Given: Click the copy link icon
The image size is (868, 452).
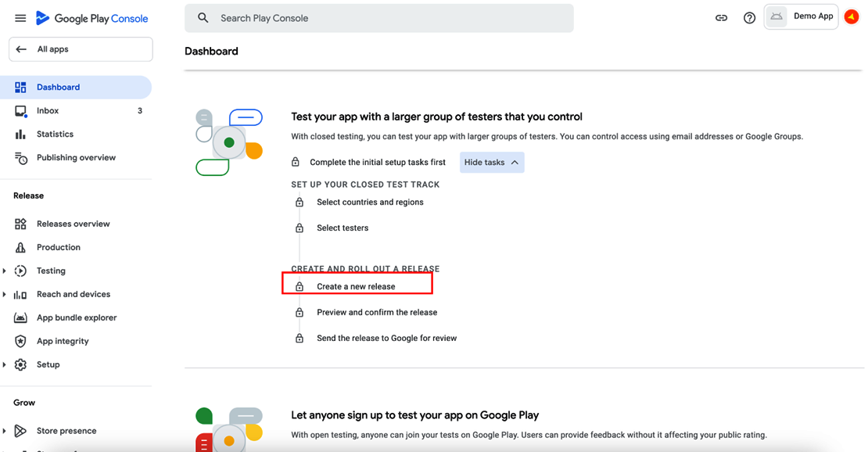Looking at the screenshot, I should pyautogui.click(x=721, y=18).
